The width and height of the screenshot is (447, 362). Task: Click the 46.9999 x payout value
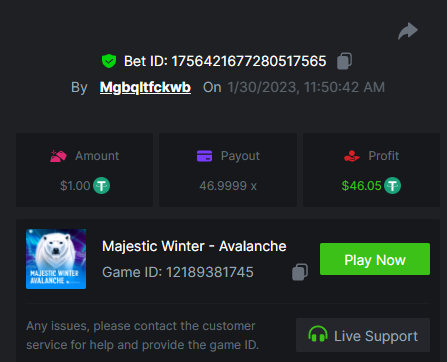tap(228, 186)
